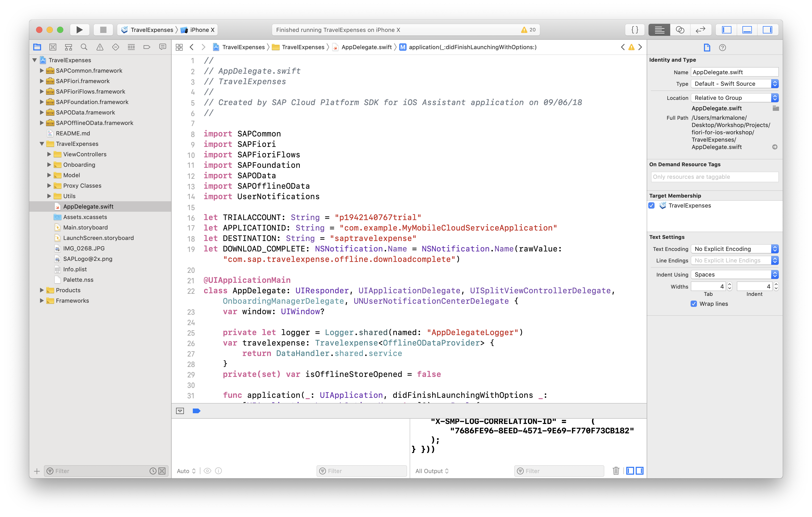Open related items grid menu

(179, 47)
